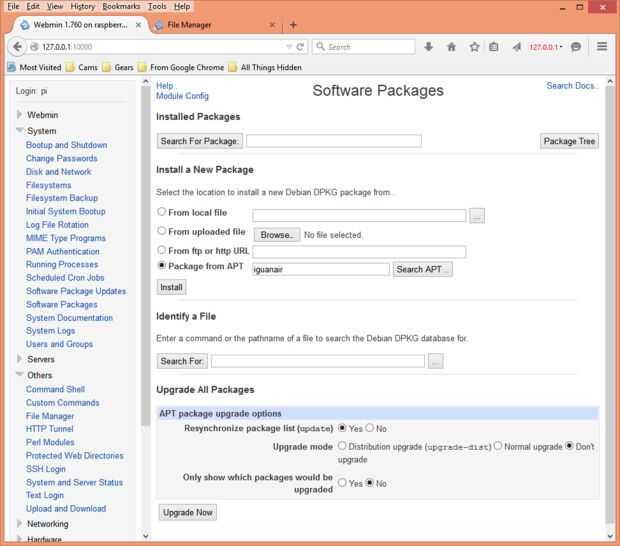The image size is (620, 546).
Task: Open the downloads arrow in the toolbar
Action: (429, 46)
